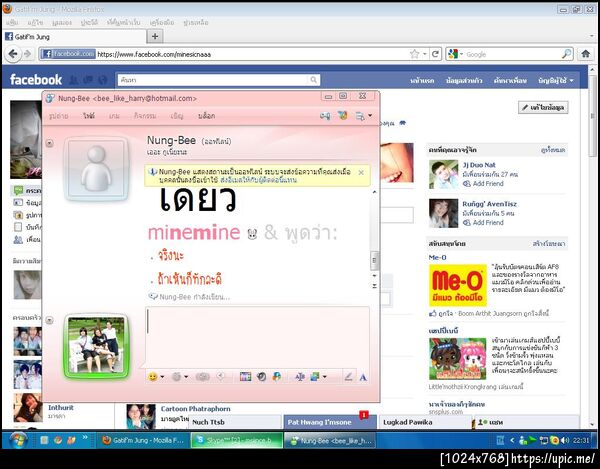Viewport: 600px width, 469px height.
Task: Click the edit profile button with the pencil
Action: [x=543, y=107]
